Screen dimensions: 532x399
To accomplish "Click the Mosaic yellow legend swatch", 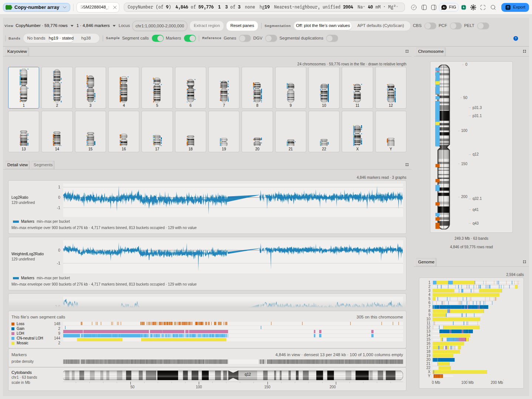I will point(13,343).
